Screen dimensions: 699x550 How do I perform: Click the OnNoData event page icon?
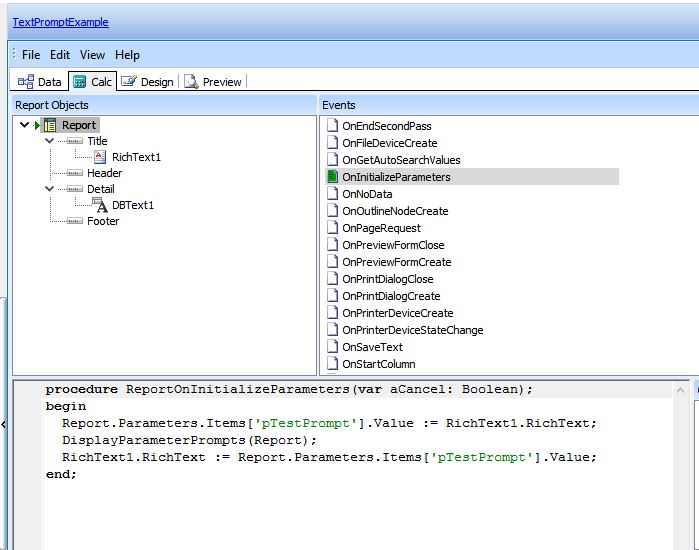(333, 194)
